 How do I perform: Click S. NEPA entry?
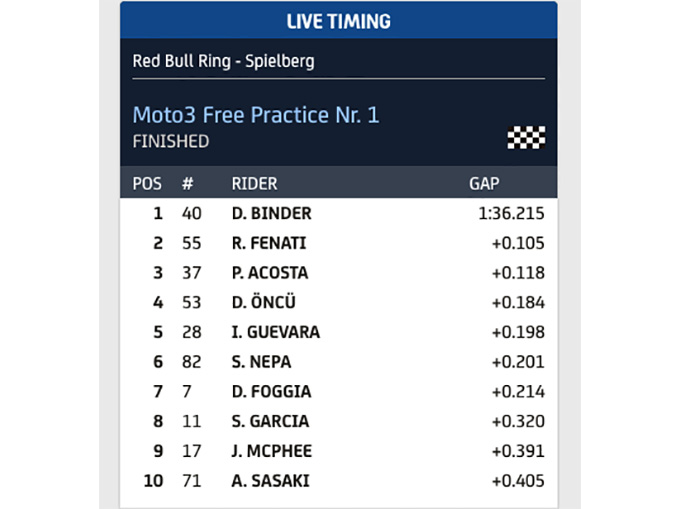click(x=261, y=362)
